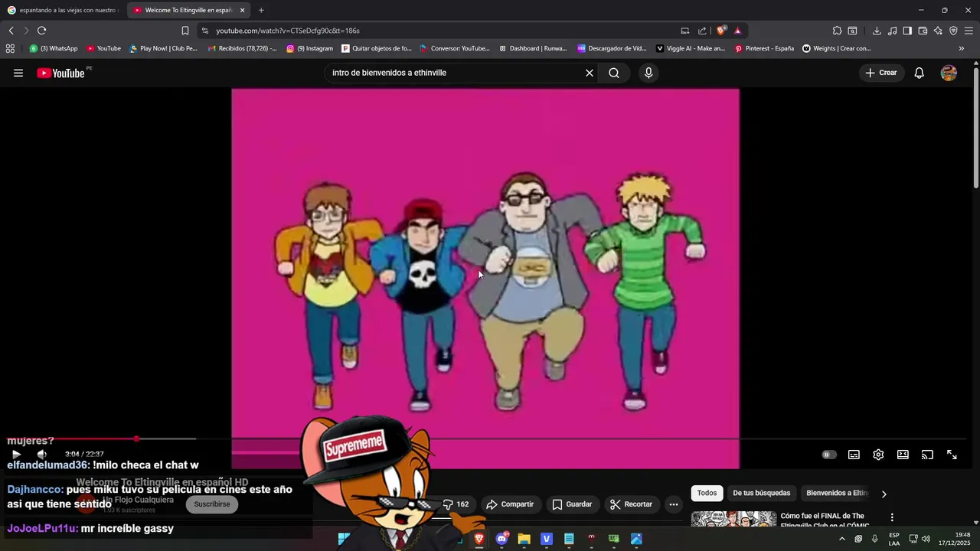Open the browser extensions puzzle icon
The width and height of the screenshot is (980, 551).
tap(837, 31)
